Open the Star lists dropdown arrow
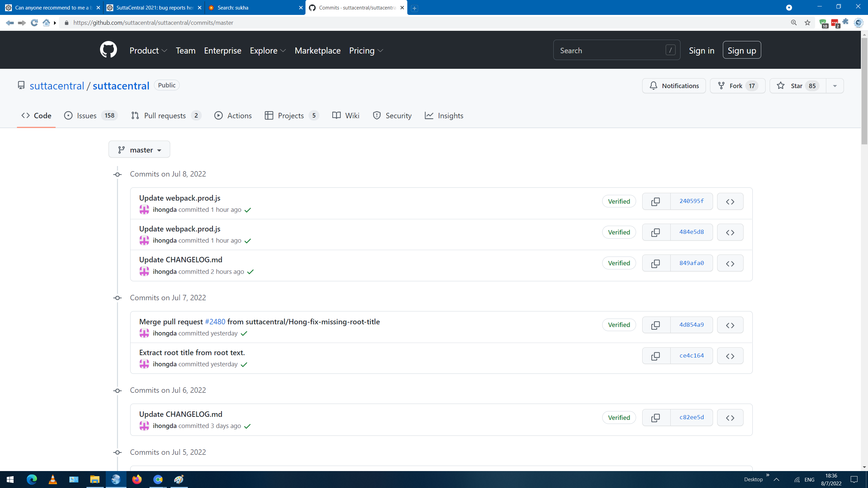 coord(835,86)
